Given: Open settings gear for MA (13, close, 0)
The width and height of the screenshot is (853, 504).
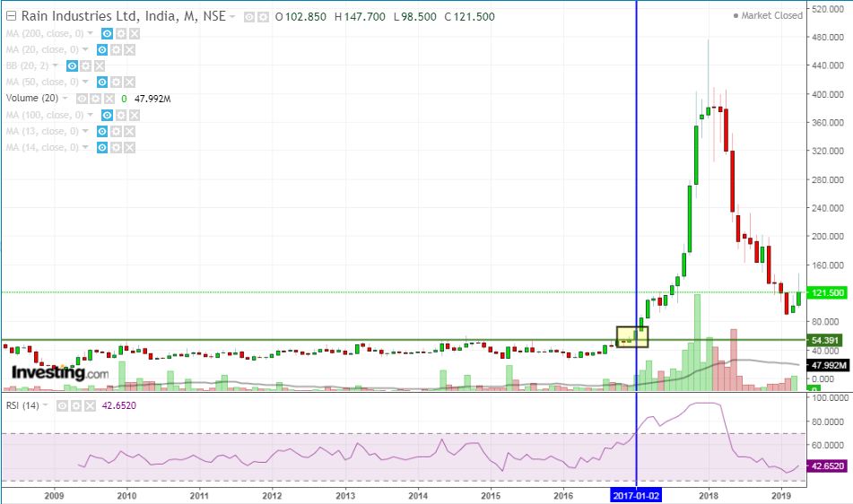Looking at the screenshot, I should [116, 132].
